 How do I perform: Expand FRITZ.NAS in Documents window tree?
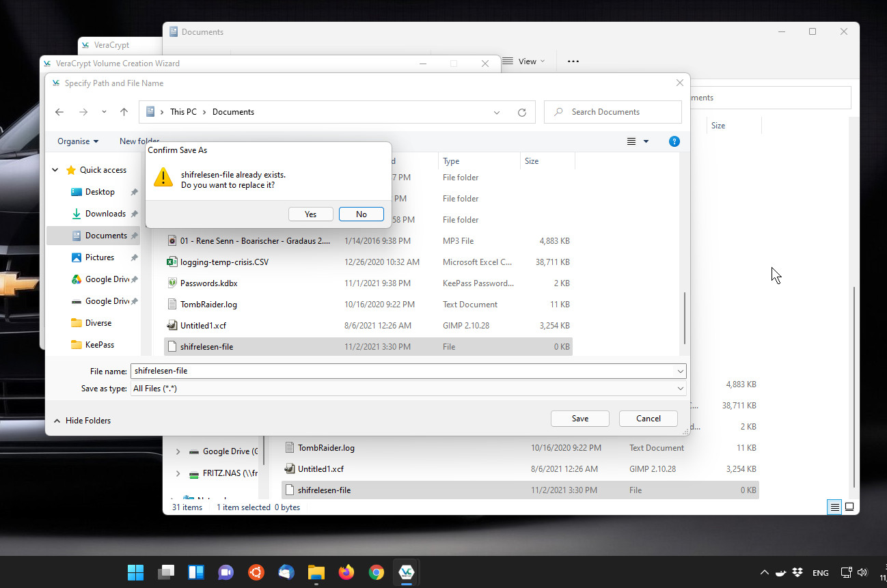(178, 473)
